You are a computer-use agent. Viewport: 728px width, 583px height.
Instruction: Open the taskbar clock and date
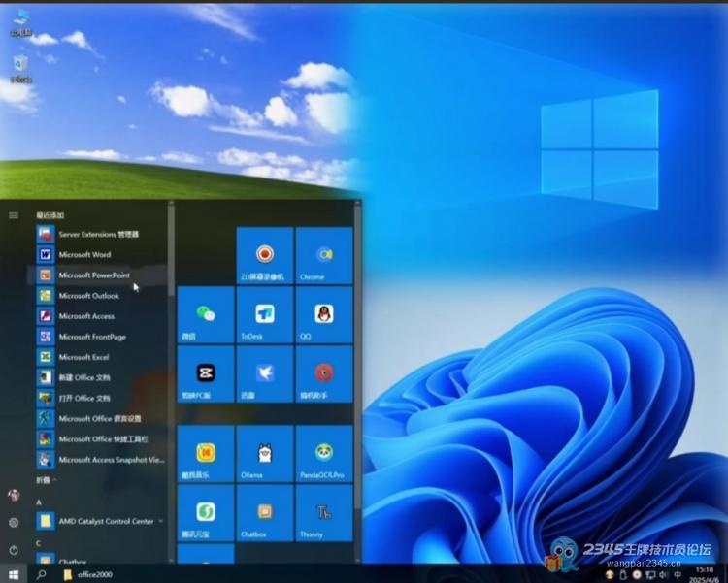point(705,574)
